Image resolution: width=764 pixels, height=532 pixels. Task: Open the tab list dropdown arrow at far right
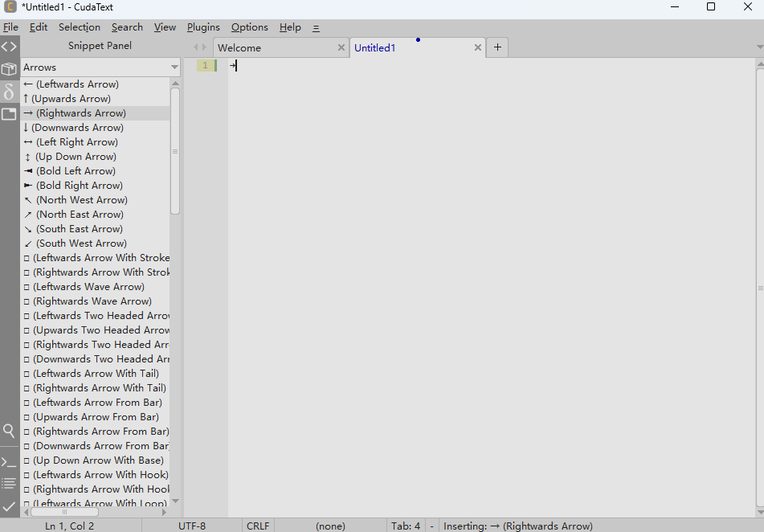point(759,47)
